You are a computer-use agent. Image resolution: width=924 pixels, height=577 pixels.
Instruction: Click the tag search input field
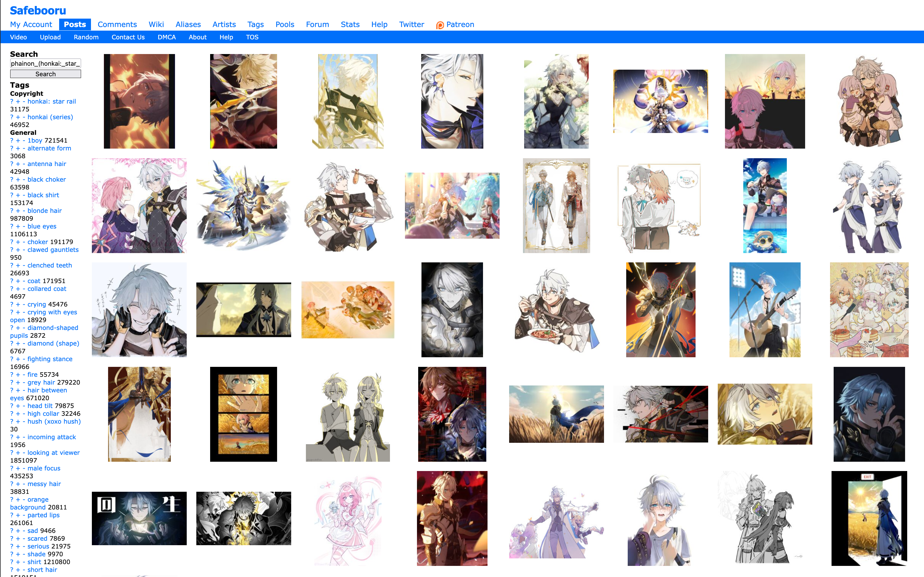(45, 63)
